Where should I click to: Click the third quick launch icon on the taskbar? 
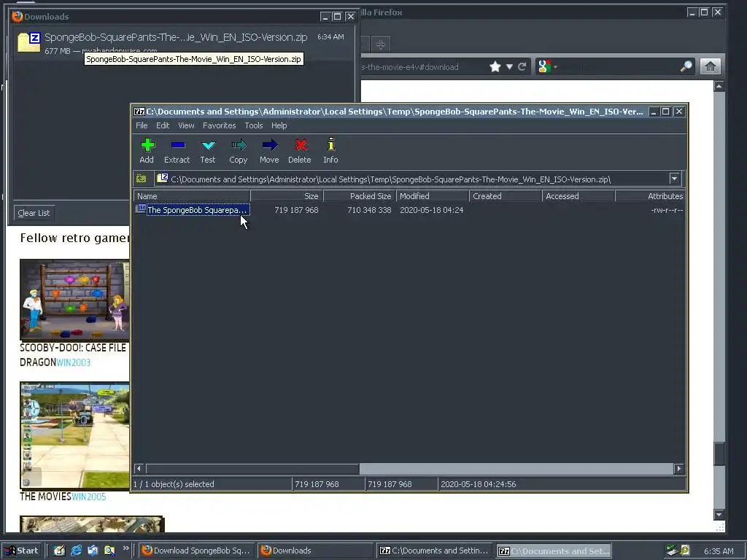coord(93,550)
